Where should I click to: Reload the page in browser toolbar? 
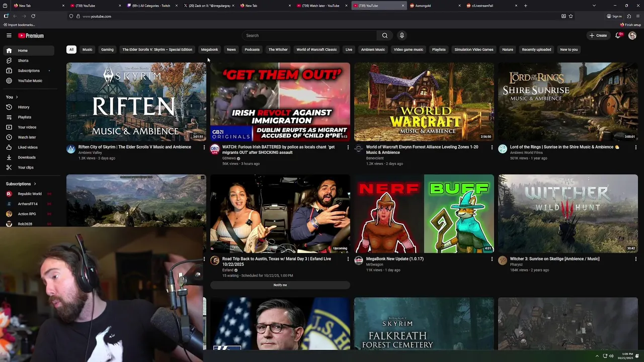pos(33,16)
